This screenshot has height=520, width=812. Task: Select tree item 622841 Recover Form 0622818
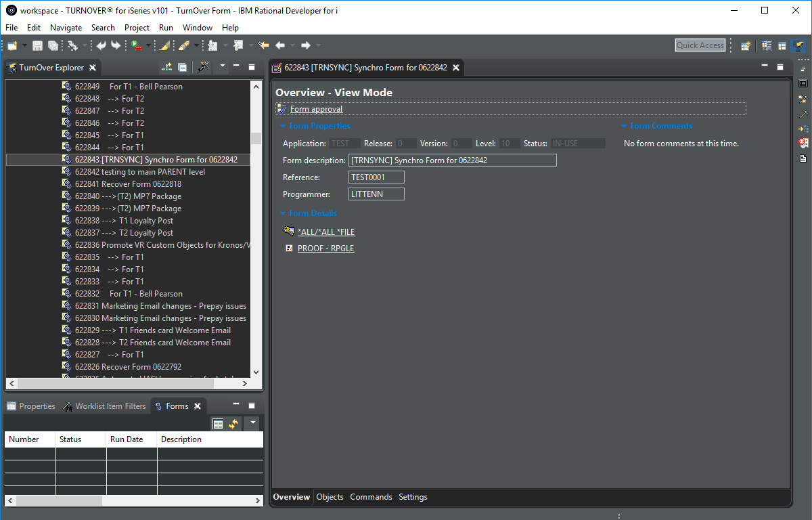click(x=129, y=184)
